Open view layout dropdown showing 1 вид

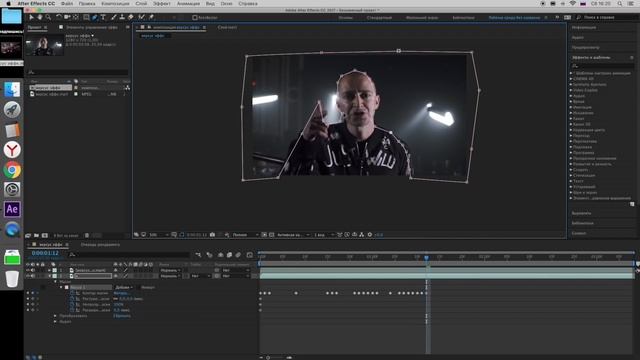(324, 235)
